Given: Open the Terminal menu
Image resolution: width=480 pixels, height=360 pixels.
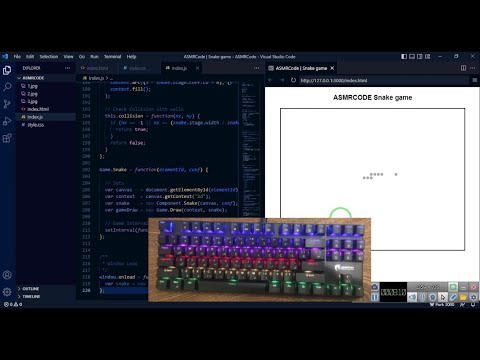Looking at the screenshot, I should coord(112,56).
